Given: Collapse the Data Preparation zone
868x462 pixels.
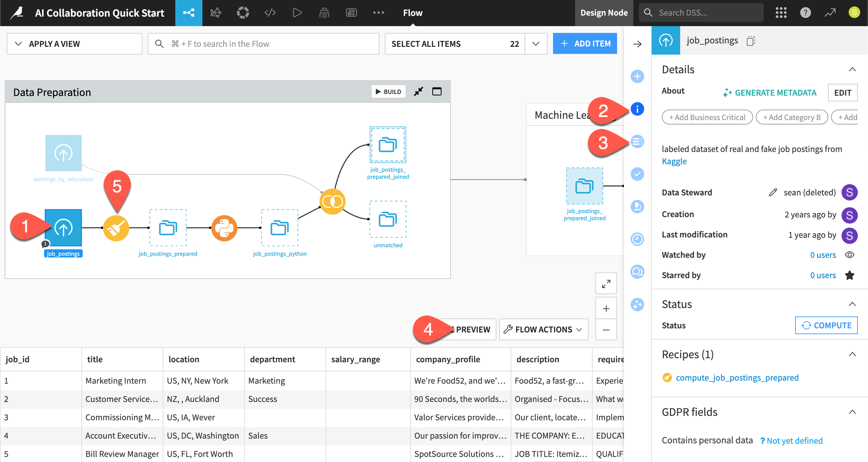Looking at the screenshot, I should point(419,92).
